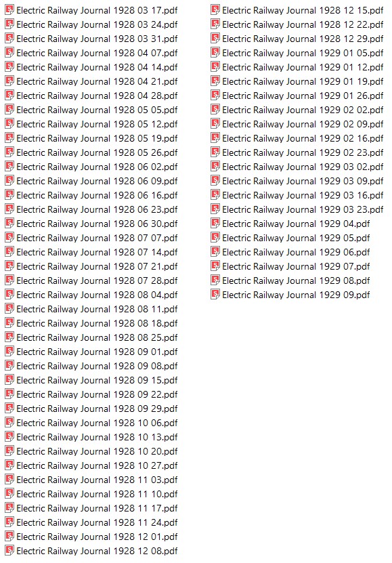Click PDF icon beside 1928 12 08.pdf
The width and height of the screenshot is (392, 563).
coord(9,550)
